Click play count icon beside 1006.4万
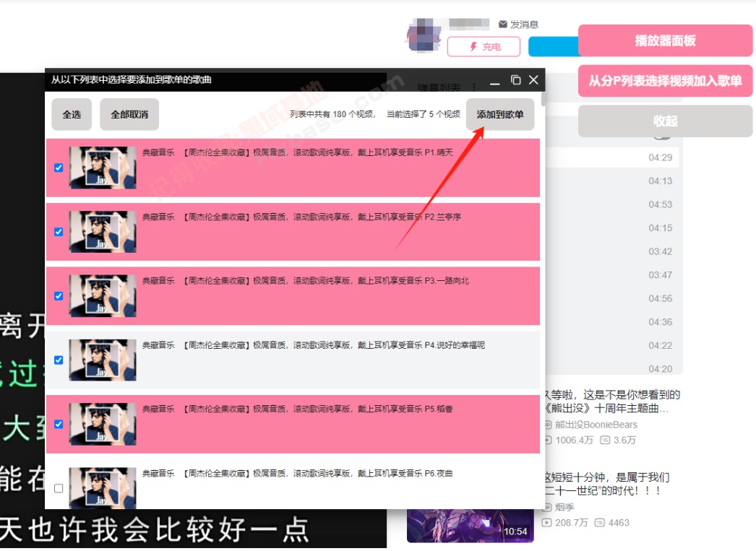 tap(548, 441)
